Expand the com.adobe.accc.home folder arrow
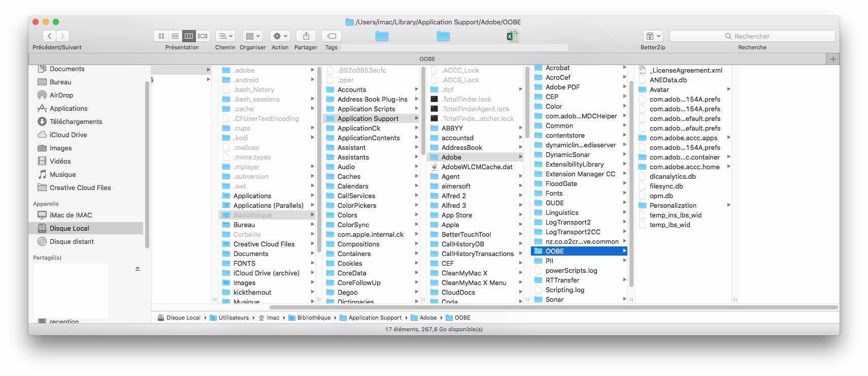Screen dimensions: 868x376 (728, 167)
